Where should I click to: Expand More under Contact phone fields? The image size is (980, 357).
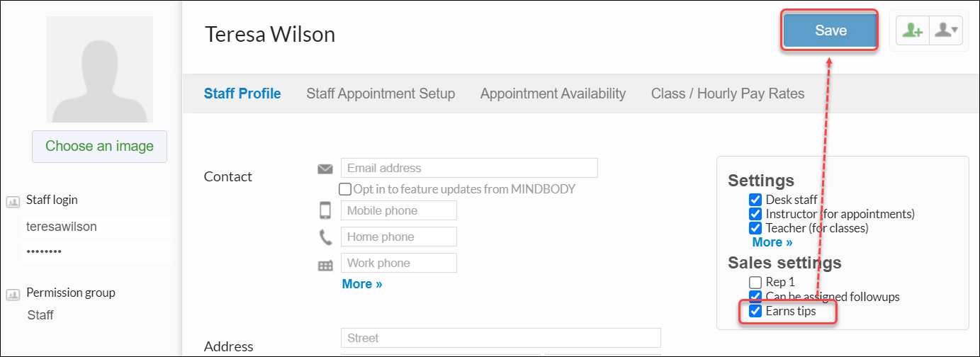point(362,284)
